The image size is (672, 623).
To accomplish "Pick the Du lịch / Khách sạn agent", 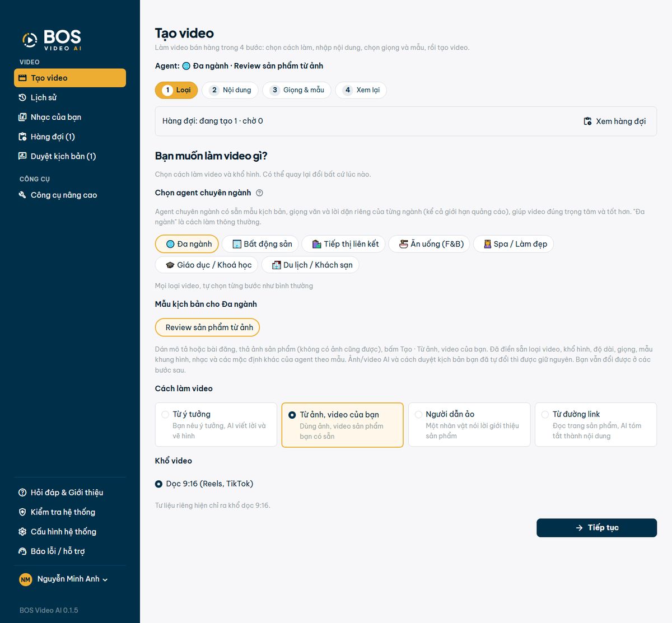I will click(310, 265).
